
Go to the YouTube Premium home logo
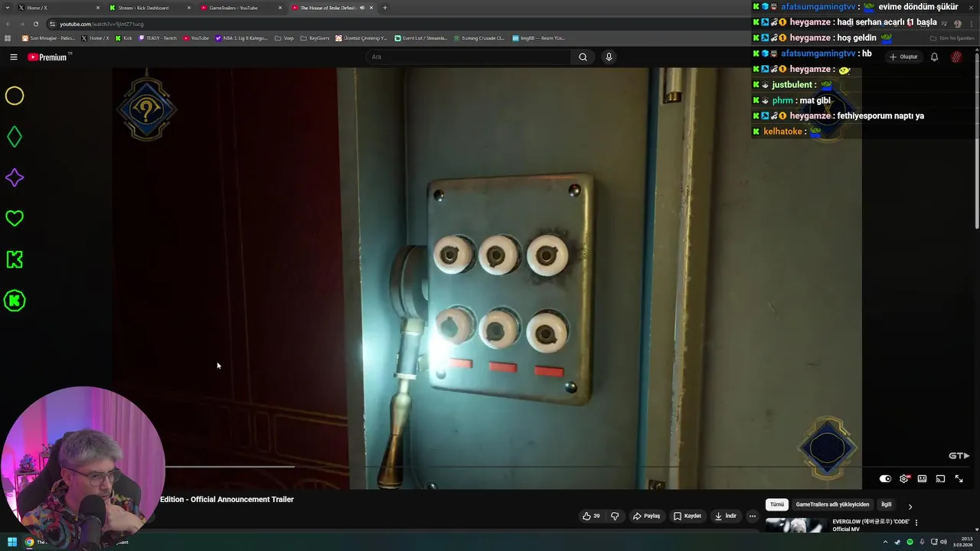coord(48,57)
